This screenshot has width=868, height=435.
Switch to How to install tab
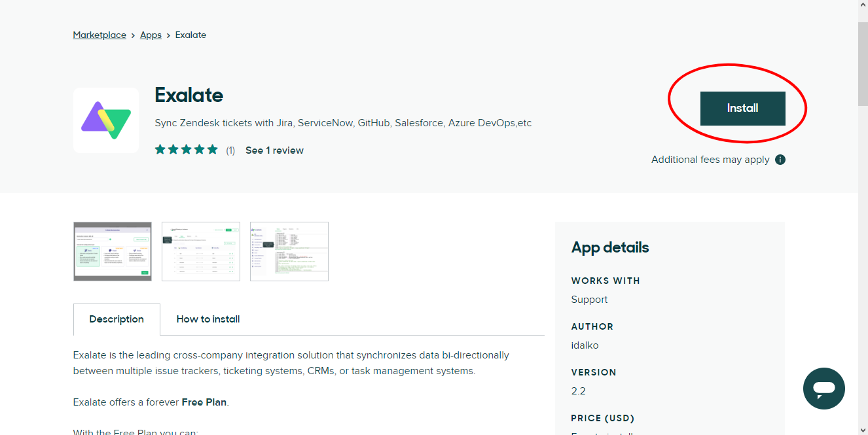pyautogui.click(x=208, y=319)
